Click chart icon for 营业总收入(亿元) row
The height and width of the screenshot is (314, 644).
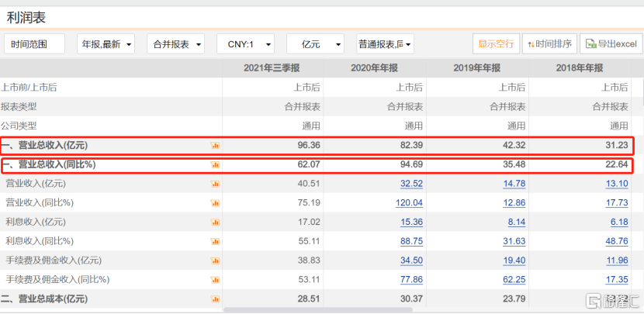(215, 145)
